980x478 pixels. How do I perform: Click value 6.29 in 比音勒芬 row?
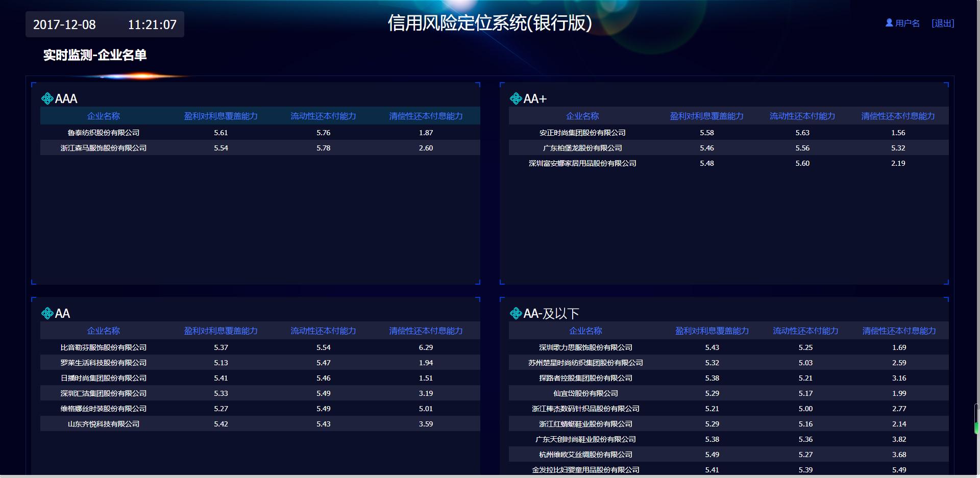tap(426, 347)
